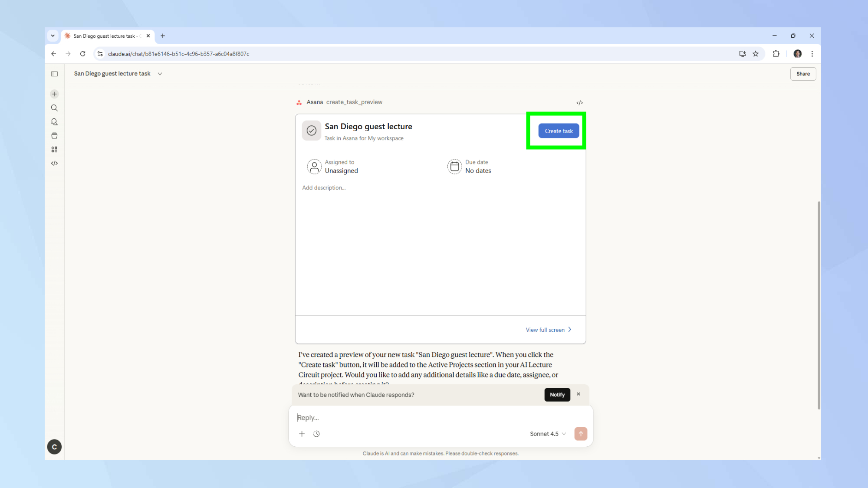This screenshot has width=868, height=488.
Task: Open search in the sidebar
Action: click(54, 108)
